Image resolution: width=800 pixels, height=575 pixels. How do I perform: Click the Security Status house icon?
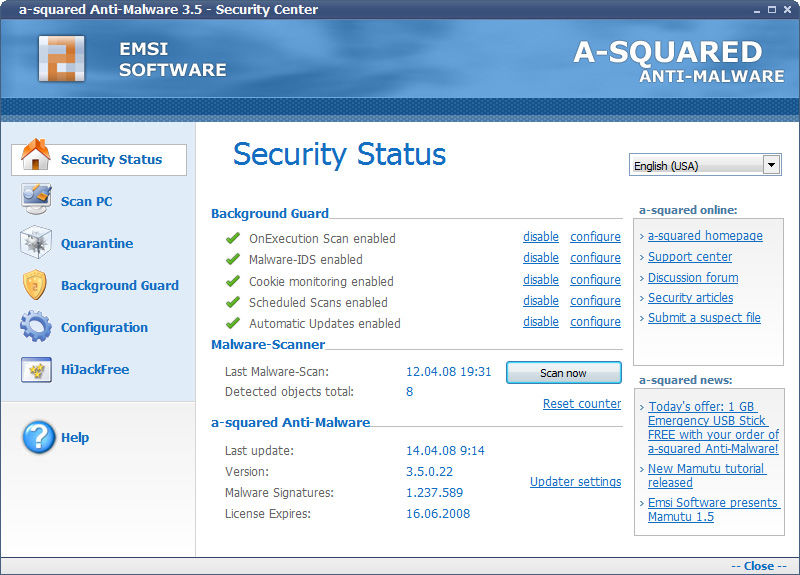(x=35, y=155)
